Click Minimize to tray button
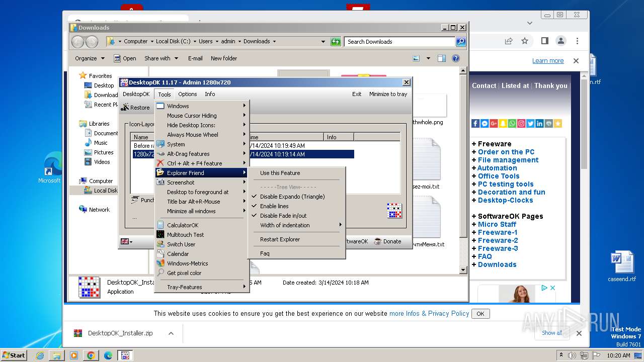 pos(388,94)
